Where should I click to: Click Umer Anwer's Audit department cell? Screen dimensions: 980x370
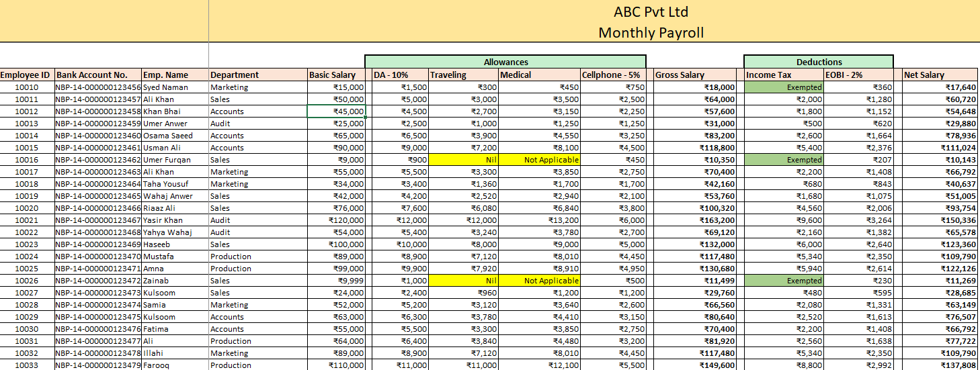(258, 124)
